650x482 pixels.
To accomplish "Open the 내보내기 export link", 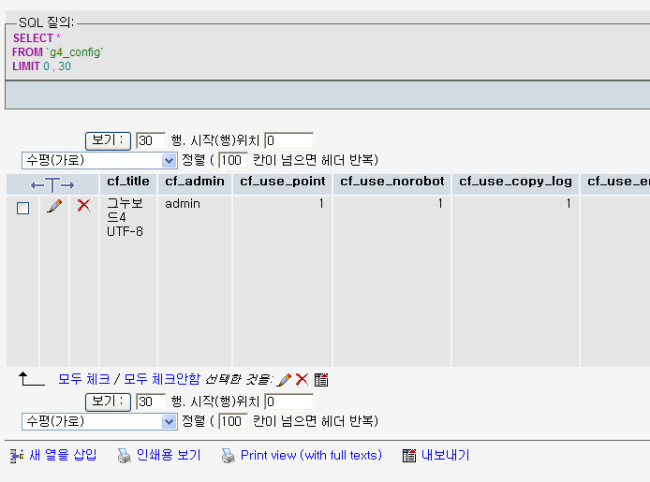I will click(x=445, y=455).
